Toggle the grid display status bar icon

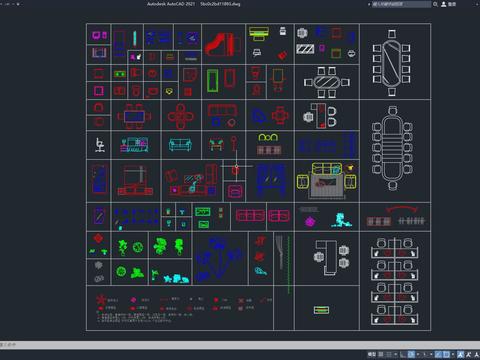point(380,354)
